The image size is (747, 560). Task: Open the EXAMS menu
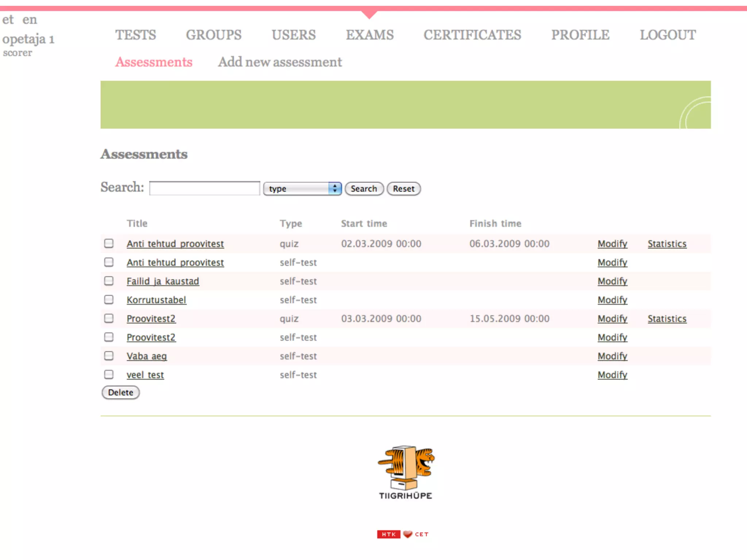click(369, 35)
